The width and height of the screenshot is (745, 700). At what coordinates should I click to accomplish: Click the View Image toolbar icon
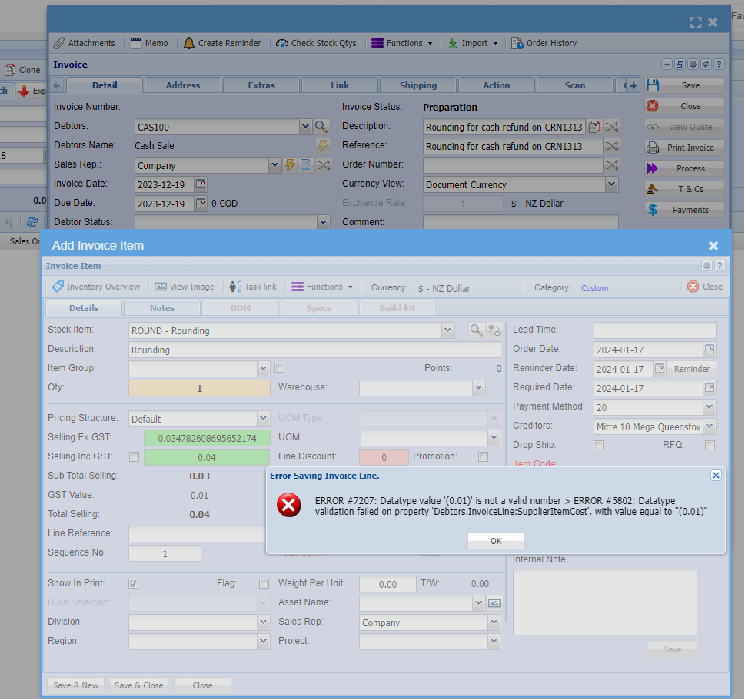[161, 287]
